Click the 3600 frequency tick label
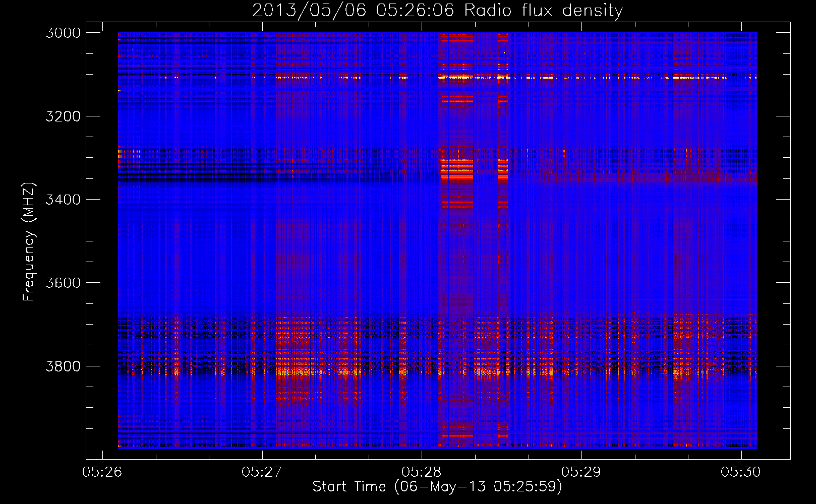This screenshot has height=504, width=816. click(63, 283)
